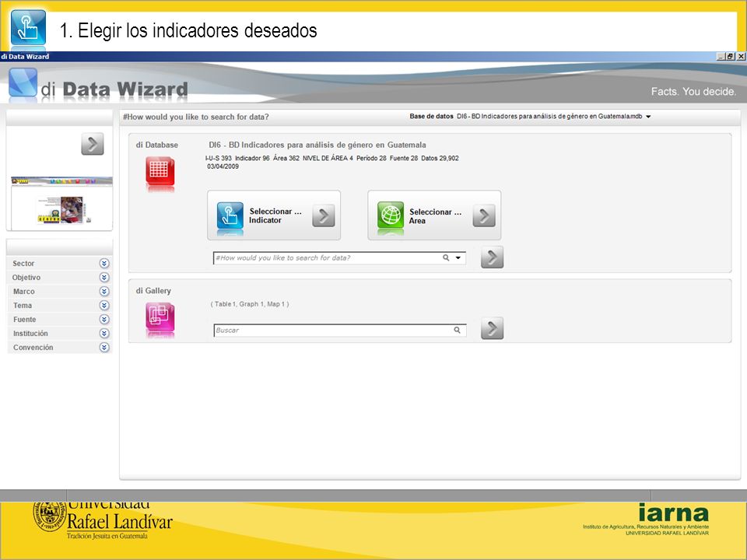Click arrow button next to Seleccionar Area

[x=484, y=215]
